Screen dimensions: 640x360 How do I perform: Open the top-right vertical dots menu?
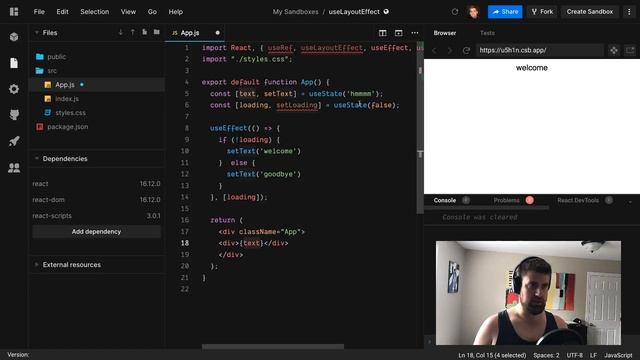[629, 12]
